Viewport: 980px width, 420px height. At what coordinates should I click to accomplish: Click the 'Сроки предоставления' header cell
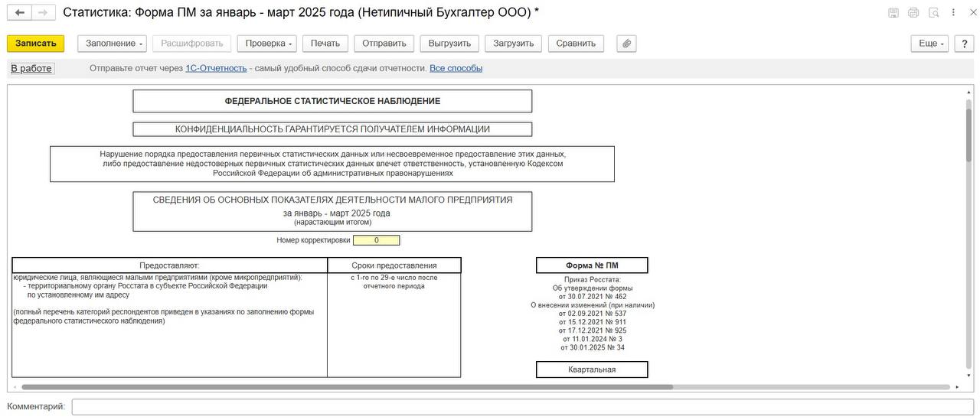[x=394, y=265]
